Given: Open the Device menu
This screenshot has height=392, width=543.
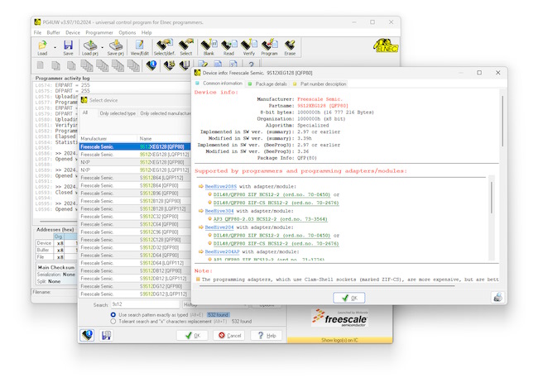Looking at the screenshot, I should click(x=73, y=32).
